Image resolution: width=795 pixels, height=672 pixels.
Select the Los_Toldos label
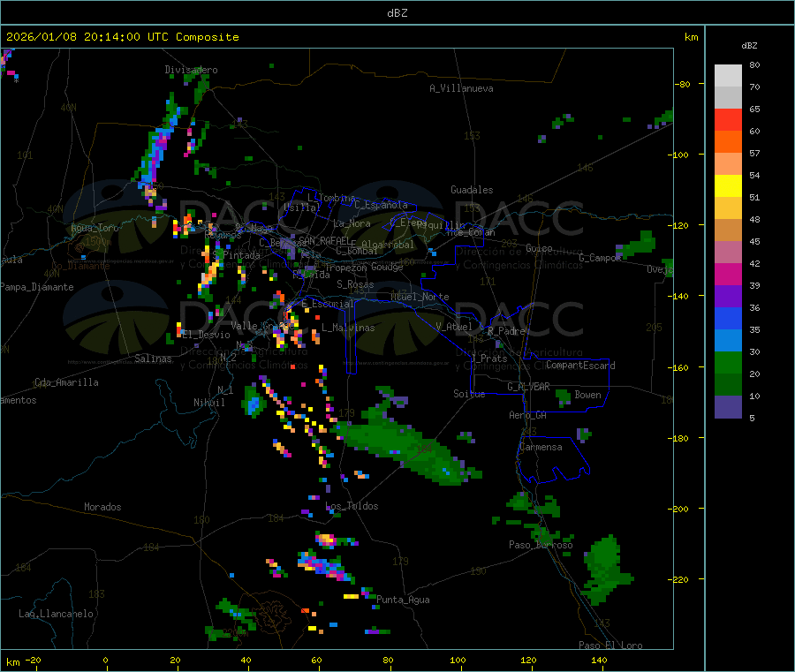click(x=352, y=506)
